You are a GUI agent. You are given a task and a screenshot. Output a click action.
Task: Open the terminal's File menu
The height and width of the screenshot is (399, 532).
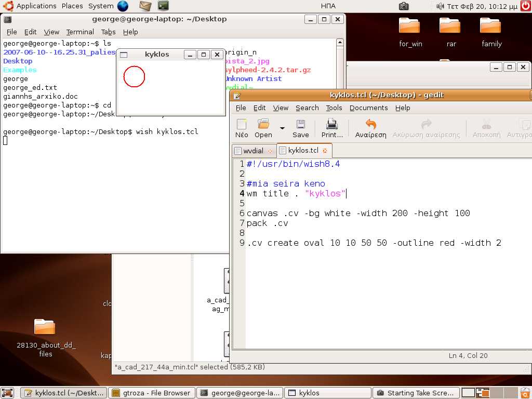(11, 32)
